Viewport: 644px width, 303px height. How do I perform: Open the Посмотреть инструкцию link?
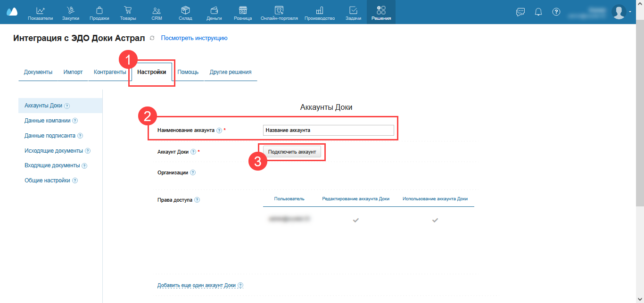(x=194, y=38)
